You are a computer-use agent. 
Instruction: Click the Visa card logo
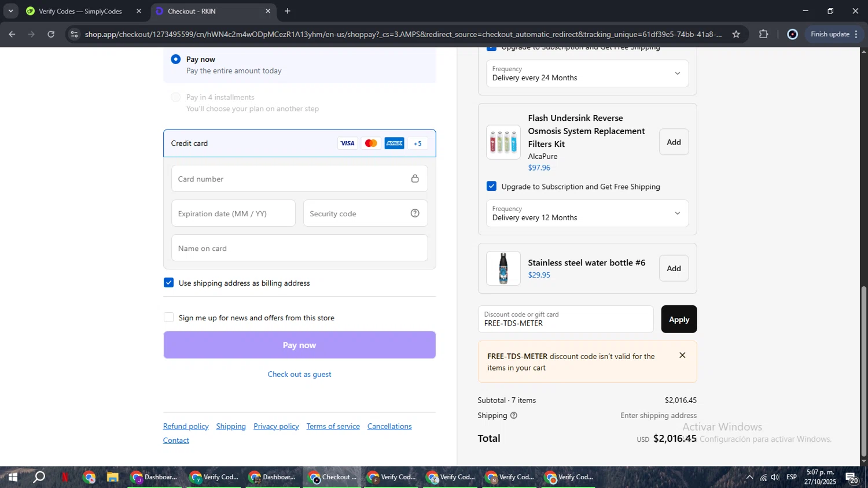coord(347,143)
